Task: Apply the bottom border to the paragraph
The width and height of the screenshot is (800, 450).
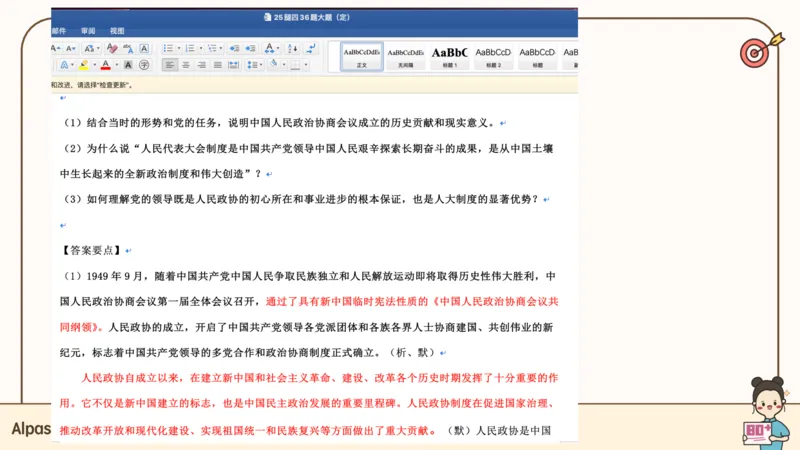Action: (x=295, y=65)
